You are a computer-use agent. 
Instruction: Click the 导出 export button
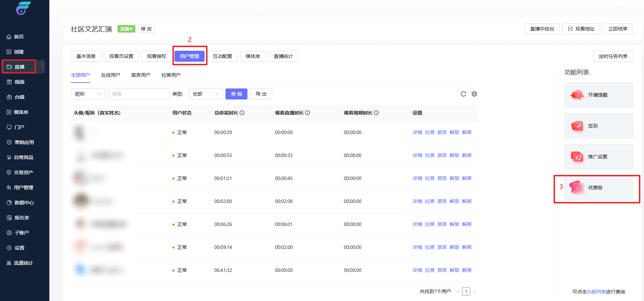[261, 94]
